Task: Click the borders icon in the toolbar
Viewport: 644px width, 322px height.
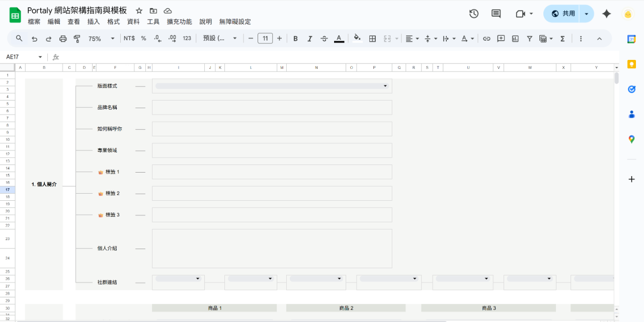Action: click(x=372, y=39)
